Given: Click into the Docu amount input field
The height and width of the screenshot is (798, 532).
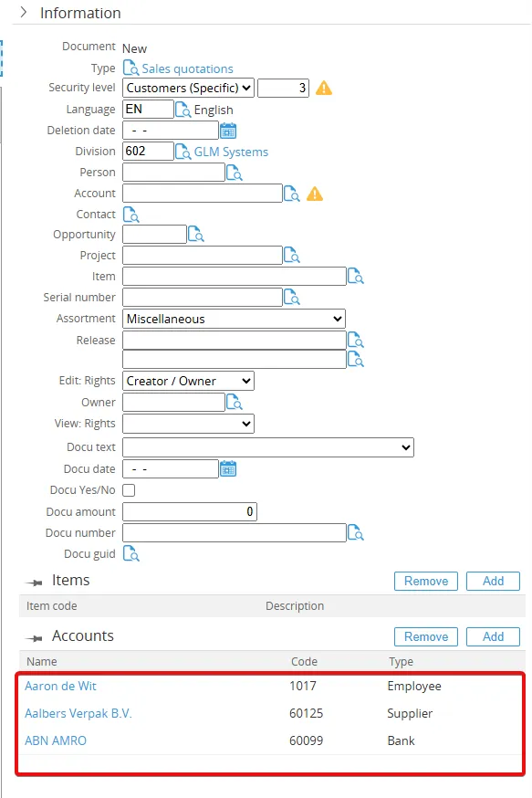Looking at the screenshot, I should [190, 511].
